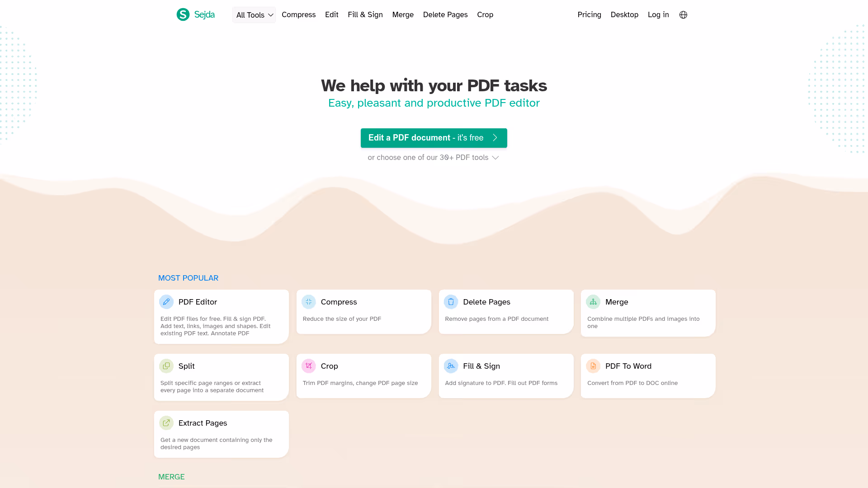Open the language selector globe icon
This screenshot has height=488, width=868.
[683, 14]
